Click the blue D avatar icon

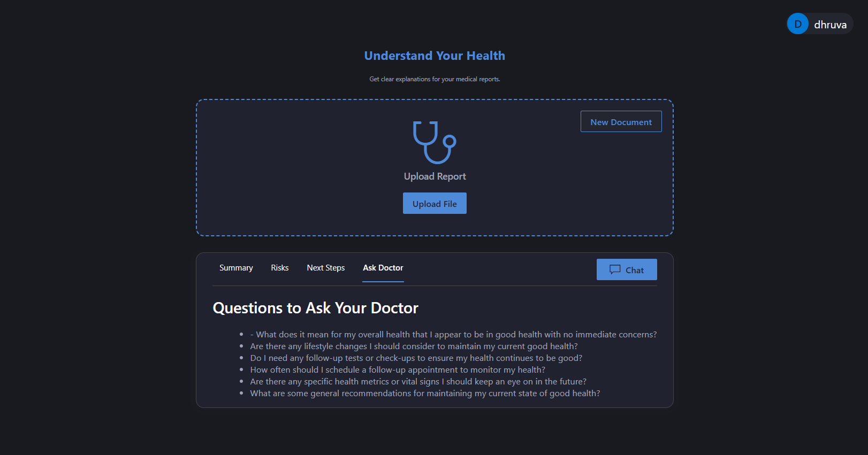click(x=797, y=24)
